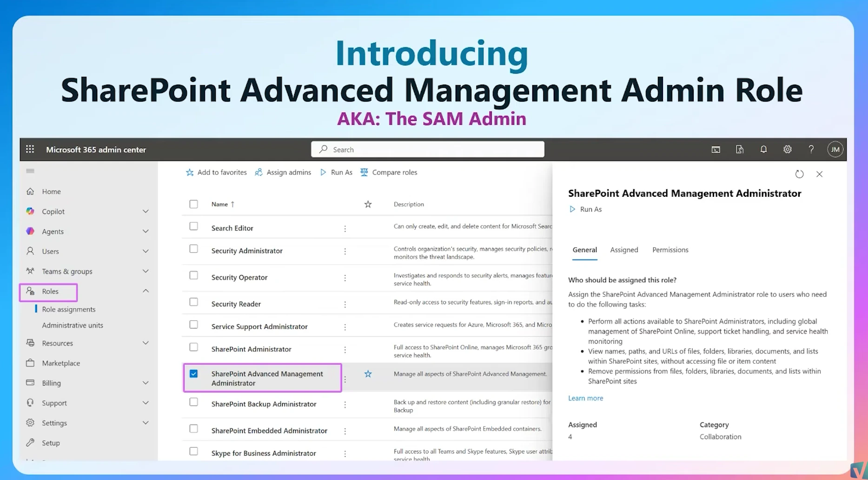Open the help question mark icon
The height and width of the screenshot is (480, 868).
pyautogui.click(x=811, y=149)
